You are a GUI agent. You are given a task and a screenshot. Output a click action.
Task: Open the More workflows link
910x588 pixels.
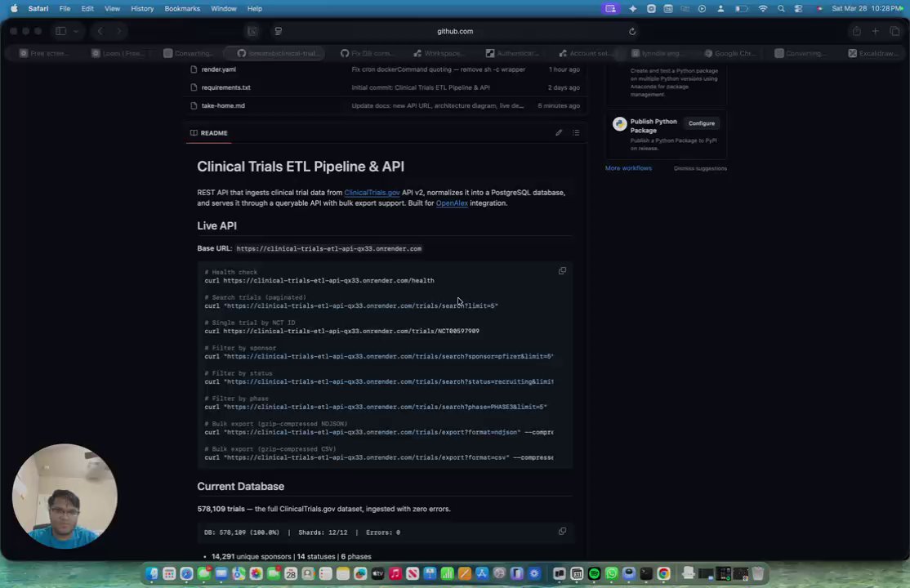(x=628, y=168)
